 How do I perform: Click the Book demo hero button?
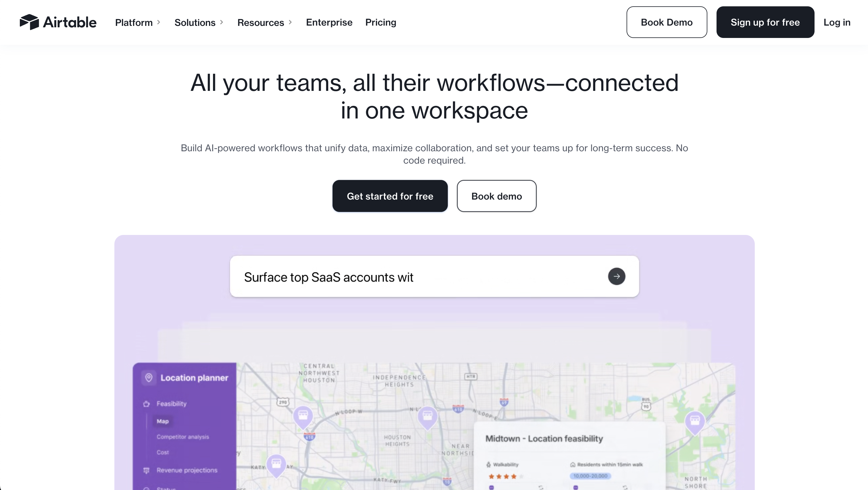click(496, 196)
